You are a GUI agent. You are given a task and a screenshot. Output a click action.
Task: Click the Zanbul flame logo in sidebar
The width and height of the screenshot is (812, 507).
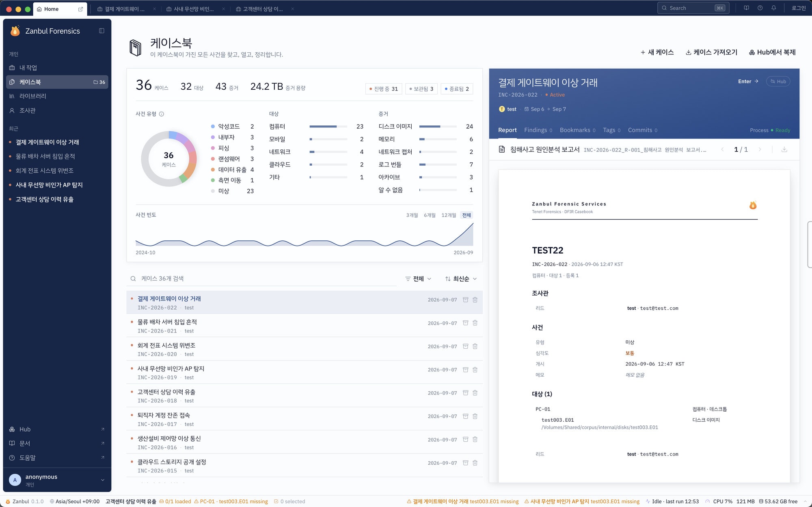tap(15, 31)
